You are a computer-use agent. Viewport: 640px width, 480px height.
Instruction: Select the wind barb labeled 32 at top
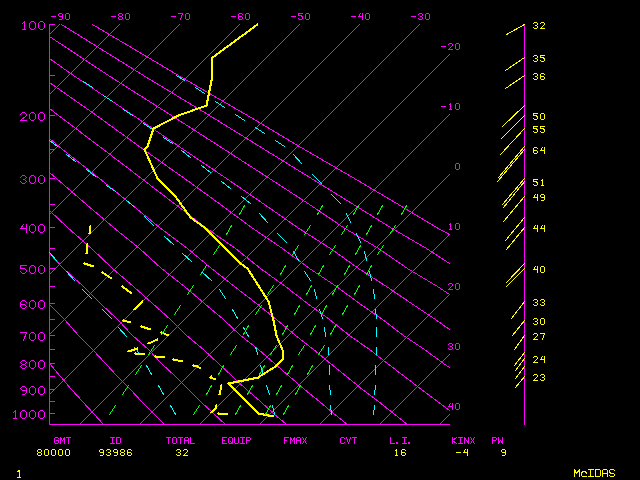pos(515,30)
